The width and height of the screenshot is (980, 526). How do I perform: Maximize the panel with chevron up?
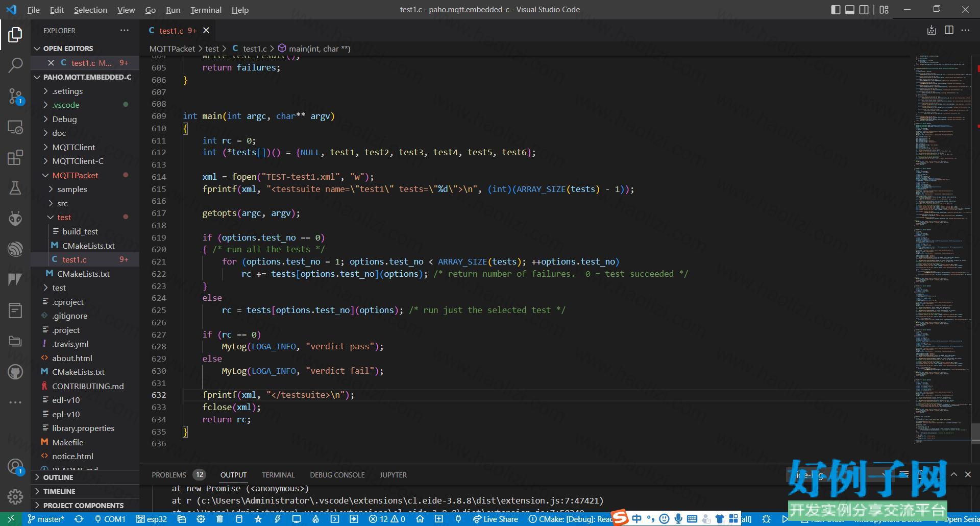pos(953,474)
